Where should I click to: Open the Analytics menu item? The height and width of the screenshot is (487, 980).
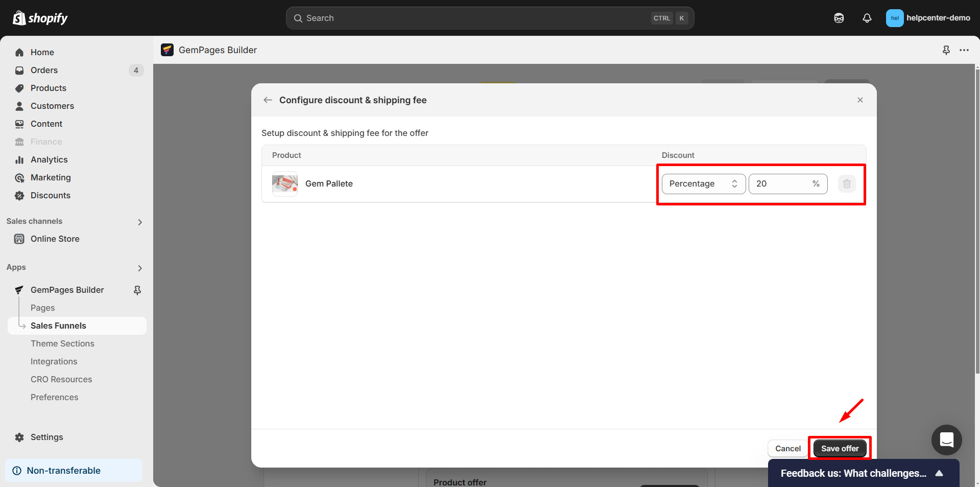[x=49, y=160]
